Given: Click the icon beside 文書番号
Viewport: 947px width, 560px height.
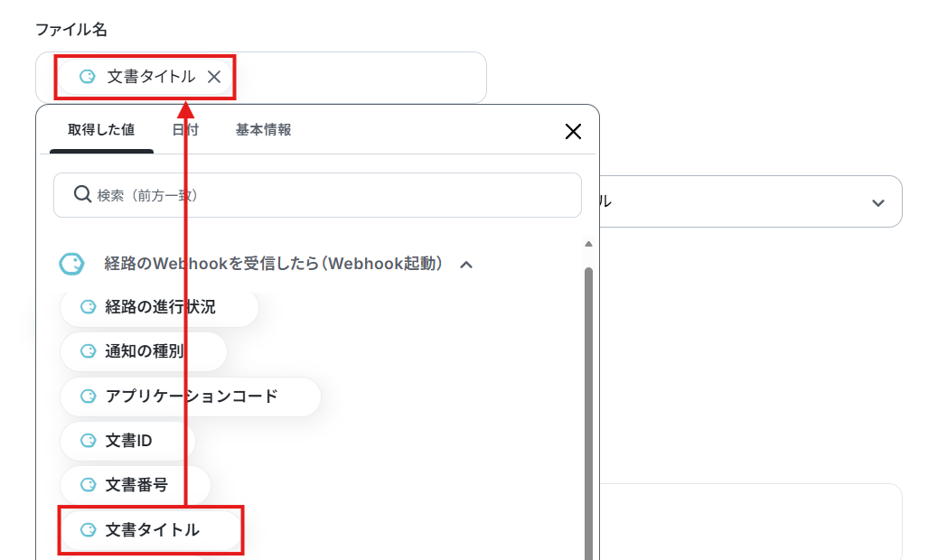Looking at the screenshot, I should [x=89, y=484].
